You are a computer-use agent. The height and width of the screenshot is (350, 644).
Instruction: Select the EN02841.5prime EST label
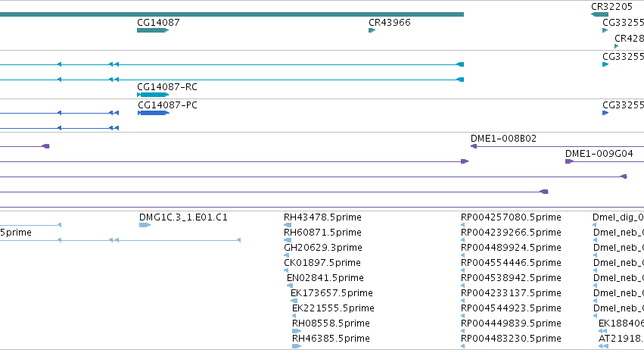pos(325,278)
